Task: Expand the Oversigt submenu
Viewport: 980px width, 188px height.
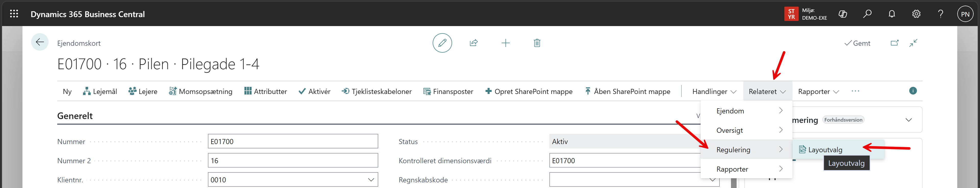Action: click(x=746, y=130)
